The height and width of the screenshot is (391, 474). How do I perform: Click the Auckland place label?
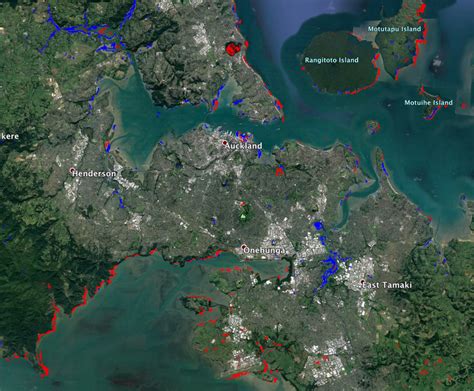[x=244, y=146]
